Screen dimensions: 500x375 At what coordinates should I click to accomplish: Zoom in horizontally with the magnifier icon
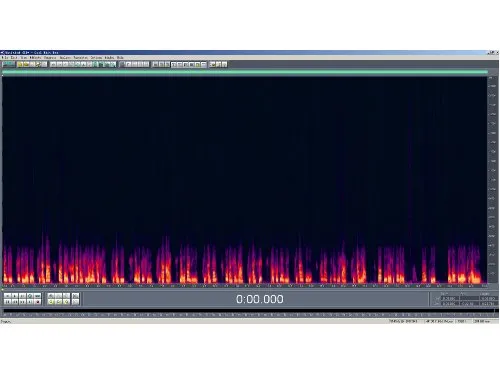51,296
